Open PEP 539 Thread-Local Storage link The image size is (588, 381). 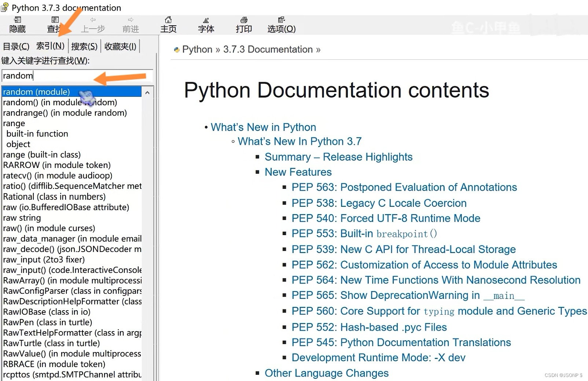click(x=404, y=249)
